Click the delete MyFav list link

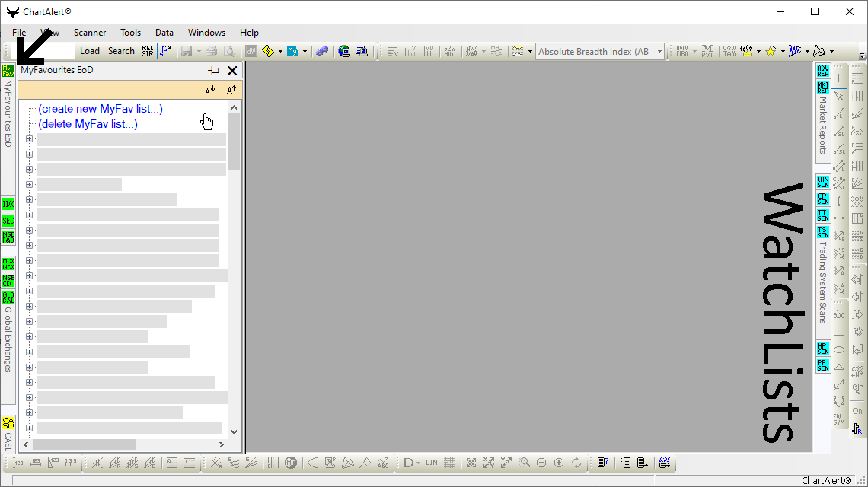pos(88,124)
